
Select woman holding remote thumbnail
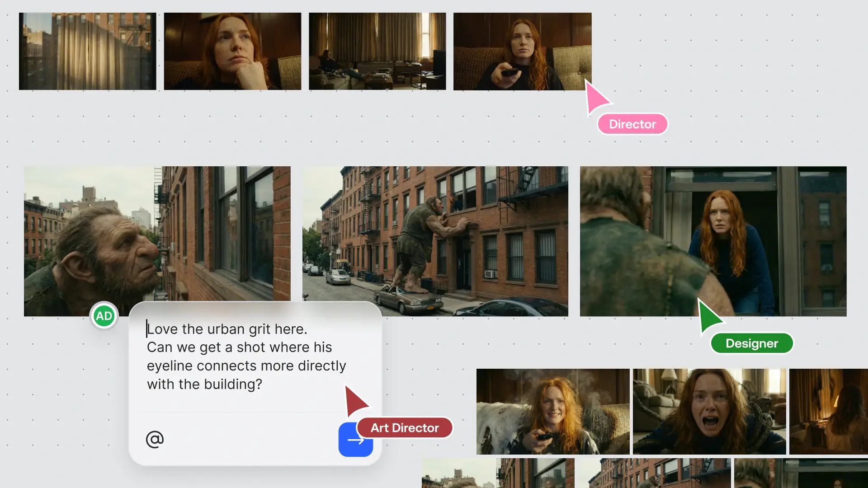[522, 51]
